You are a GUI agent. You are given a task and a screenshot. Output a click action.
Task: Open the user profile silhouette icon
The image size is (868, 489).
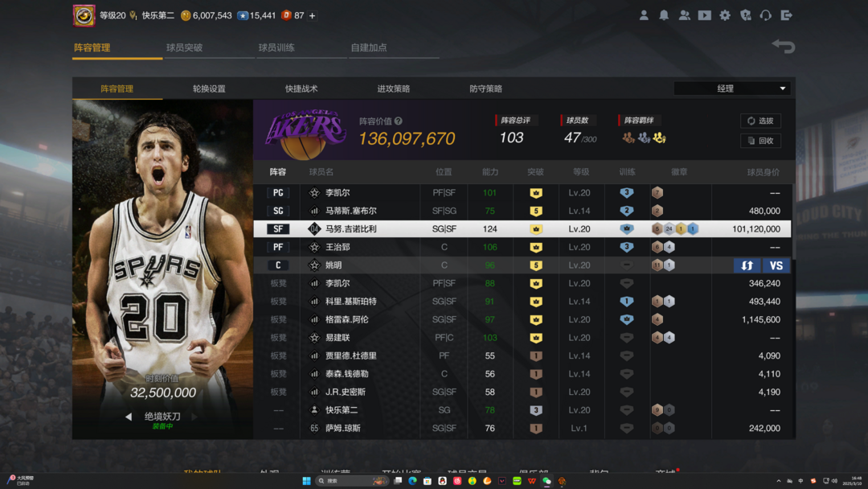(x=643, y=15)
